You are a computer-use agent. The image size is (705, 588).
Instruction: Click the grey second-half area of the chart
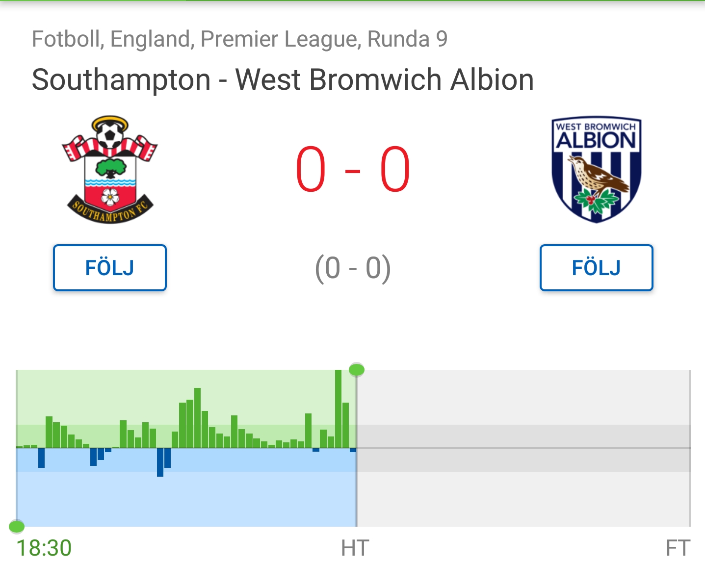pos(523,448)
